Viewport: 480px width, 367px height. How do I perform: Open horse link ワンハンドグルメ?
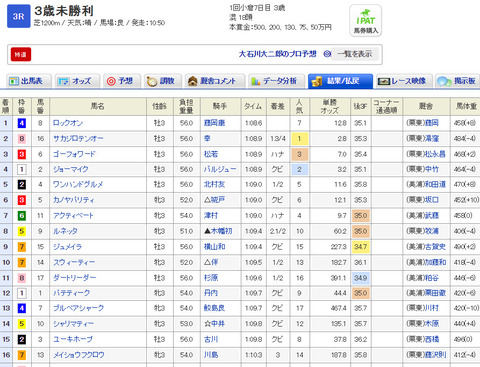(x=78, y=184)
